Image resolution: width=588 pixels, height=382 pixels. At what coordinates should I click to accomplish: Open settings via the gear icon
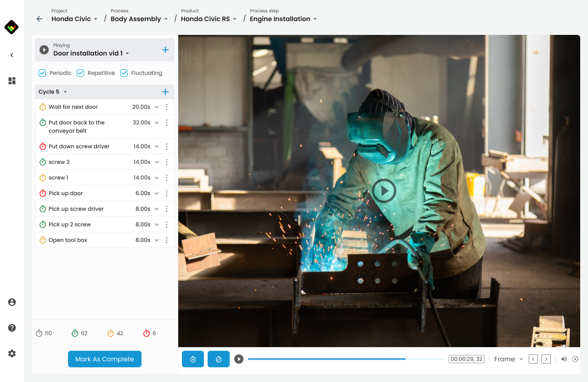11,354
